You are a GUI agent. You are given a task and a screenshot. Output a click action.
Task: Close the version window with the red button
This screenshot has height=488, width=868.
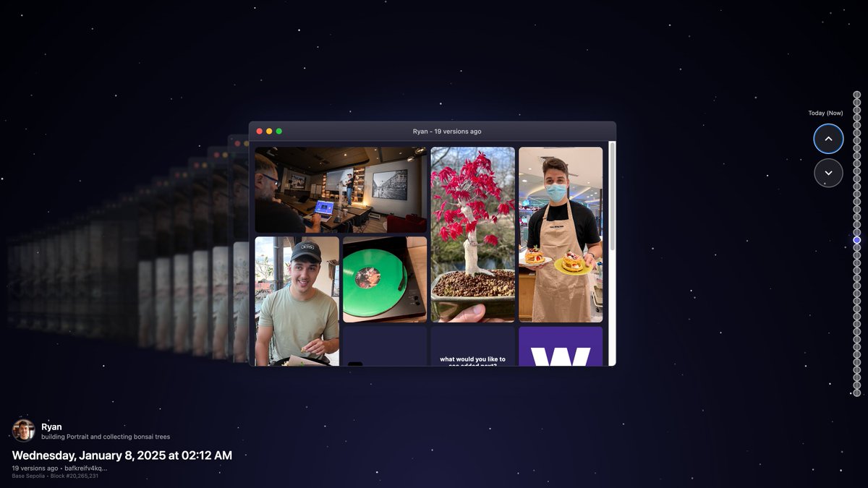pyautogui.click(x=260, y=132)
